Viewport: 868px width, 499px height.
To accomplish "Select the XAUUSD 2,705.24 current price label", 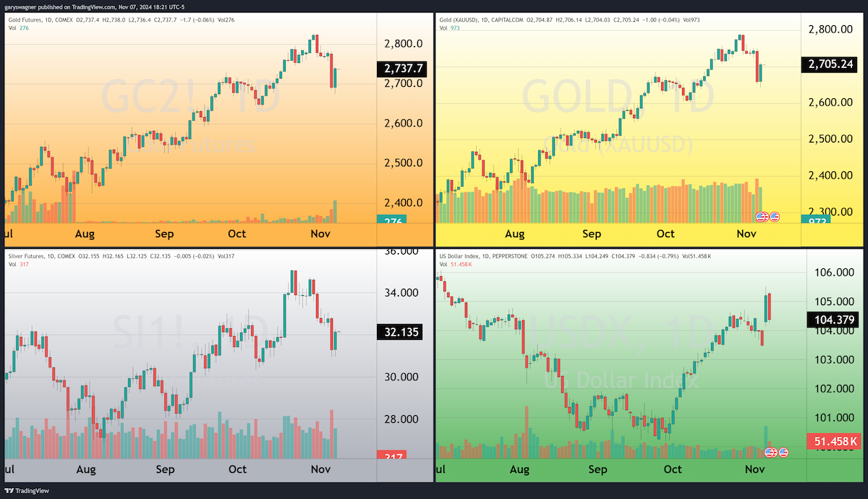I will 828,64.
